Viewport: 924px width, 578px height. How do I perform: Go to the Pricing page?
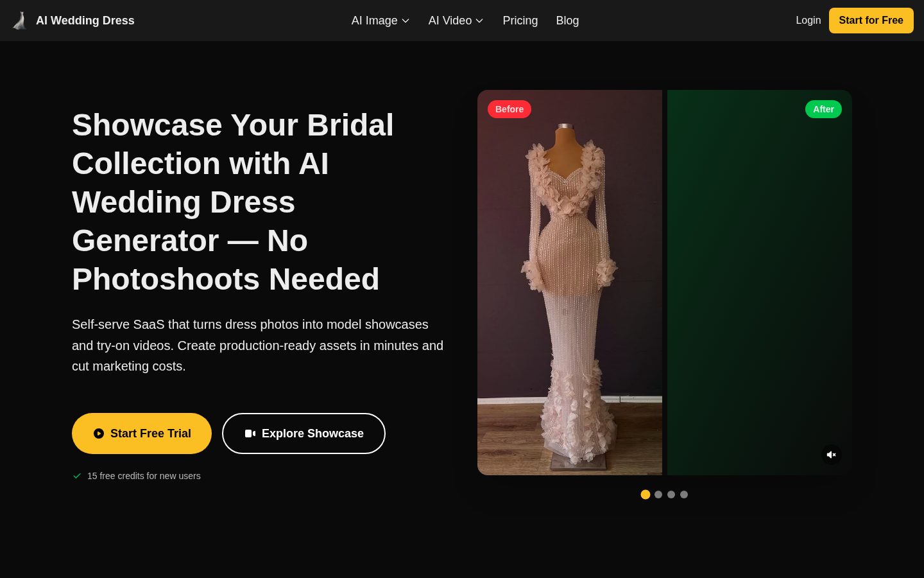click(x=520, y=21)
